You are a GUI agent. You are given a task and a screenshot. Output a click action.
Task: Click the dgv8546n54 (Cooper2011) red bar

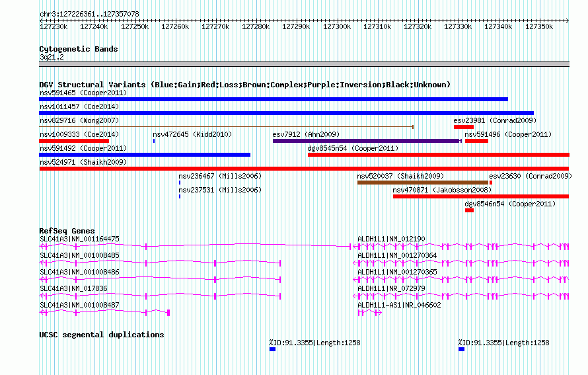(x=470, y=210)
